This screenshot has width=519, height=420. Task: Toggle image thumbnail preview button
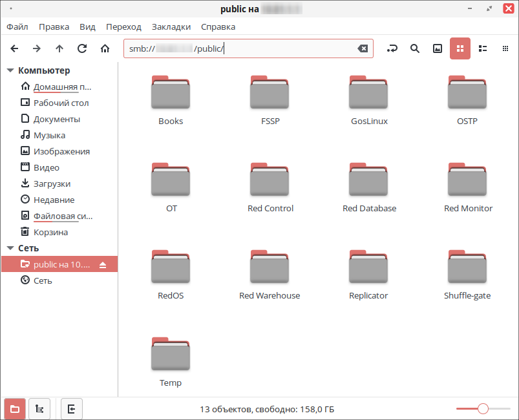pyautogui.click(x=438, y=48)
